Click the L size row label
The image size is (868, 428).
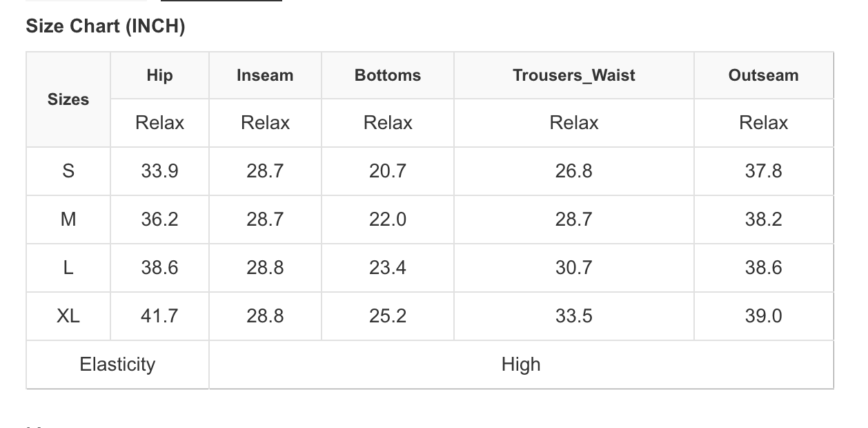[x=68, y=268]
